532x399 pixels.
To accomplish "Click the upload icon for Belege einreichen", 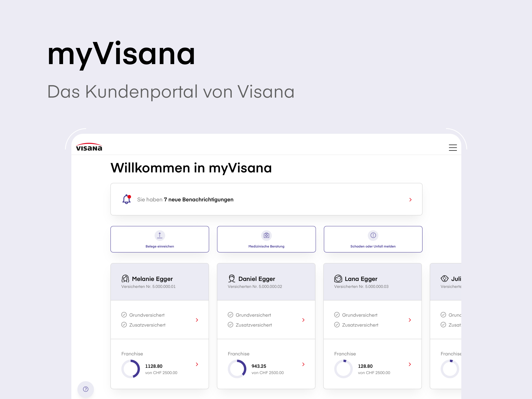I will coord(160,235).
